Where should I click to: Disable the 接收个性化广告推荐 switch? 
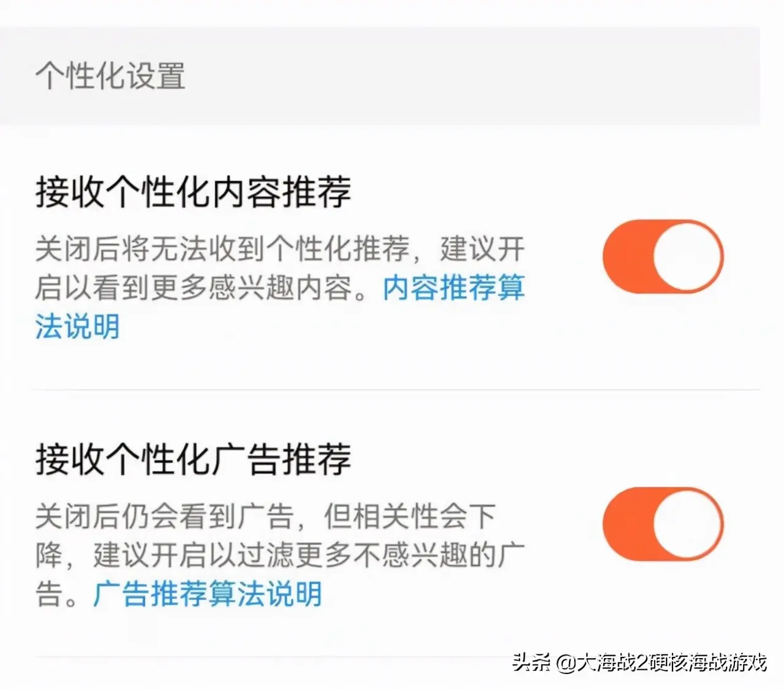tap(663, 525)
